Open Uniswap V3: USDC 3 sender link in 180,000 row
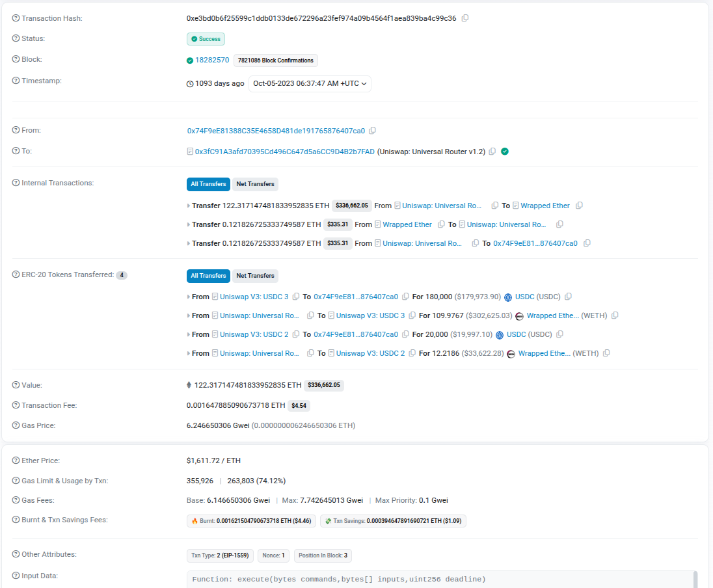Viewport: 713px width, 588px height. [254, 297]
